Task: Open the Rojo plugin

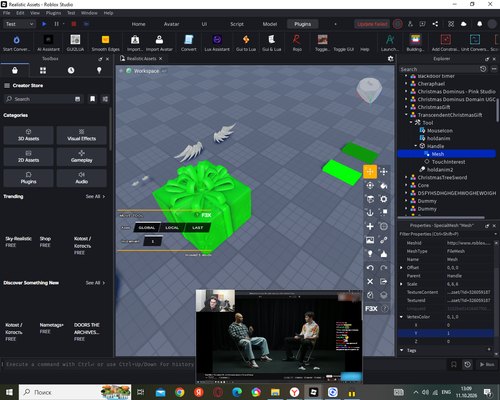Action: (297, 43)
